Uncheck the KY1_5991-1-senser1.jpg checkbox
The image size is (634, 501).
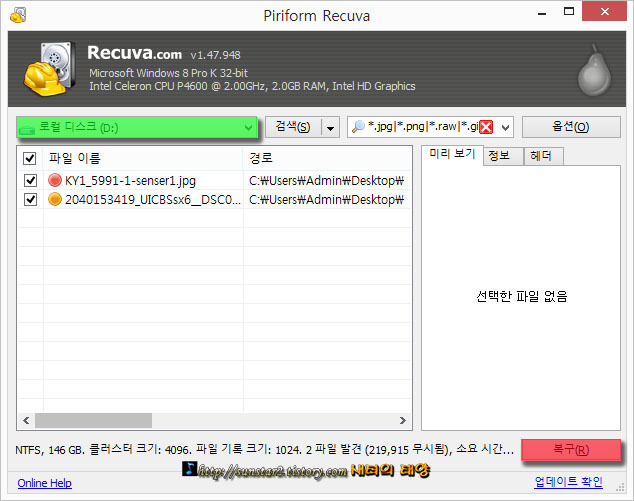30,180
